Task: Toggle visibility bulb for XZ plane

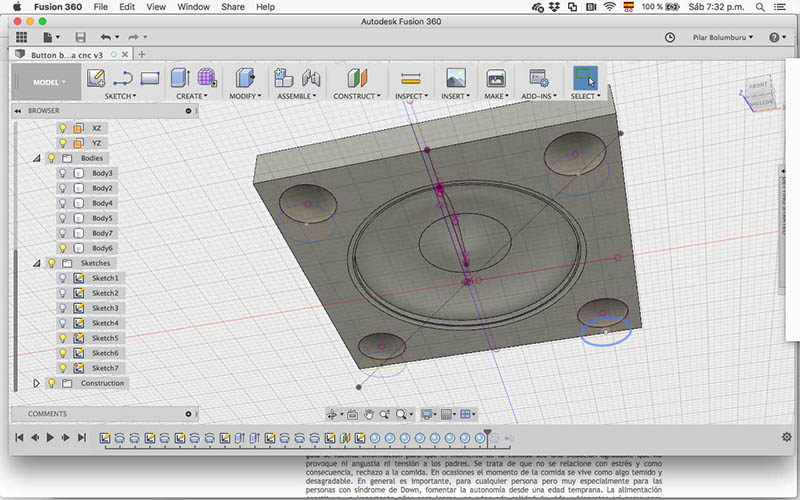Action: click(63, 128)
